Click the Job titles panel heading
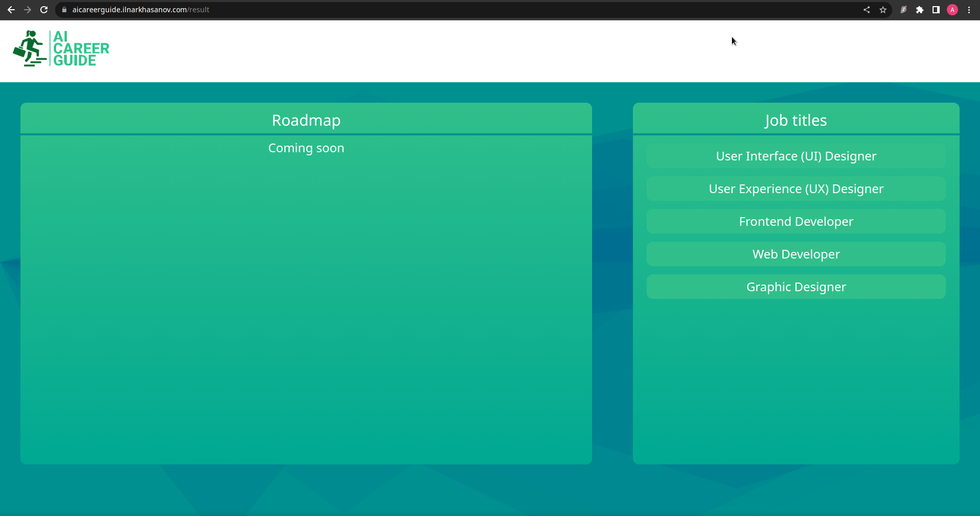Image resolution: width=980 pixels, height=516 pixels. (796, 120)
